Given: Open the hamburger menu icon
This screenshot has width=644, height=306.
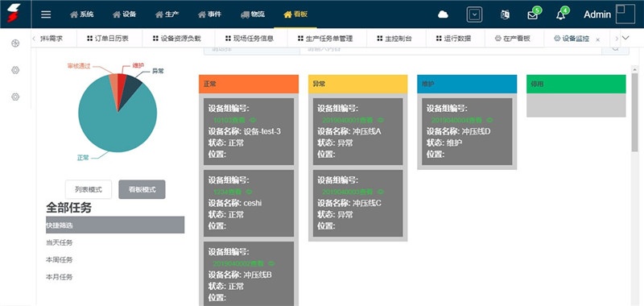Looking at the screenshot, I should point(46,14).
